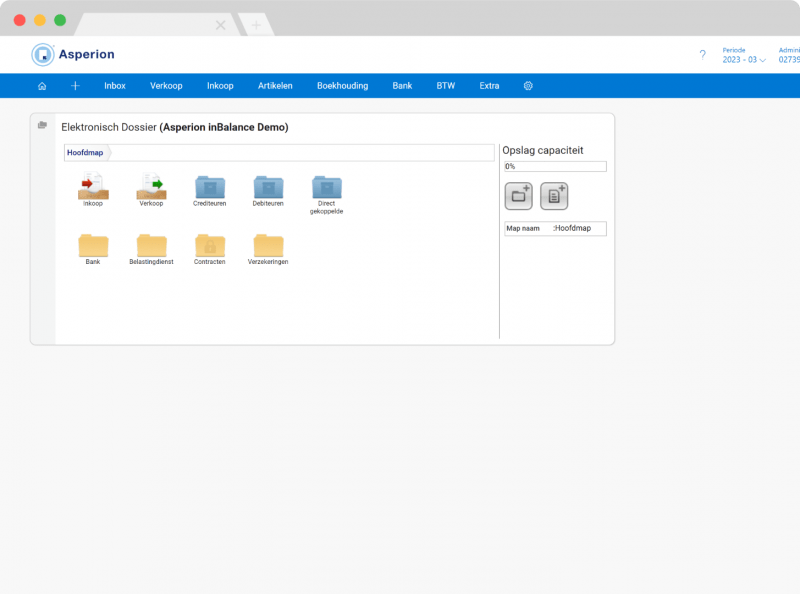Open the Crediteuren folder
This screenshot has height=594, width=800.
click(210, 186)
